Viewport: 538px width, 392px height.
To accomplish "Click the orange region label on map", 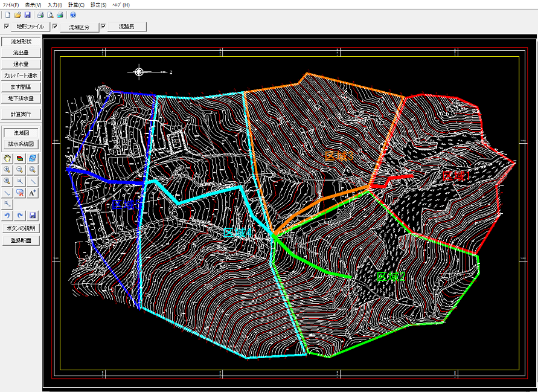I will 338,156.
